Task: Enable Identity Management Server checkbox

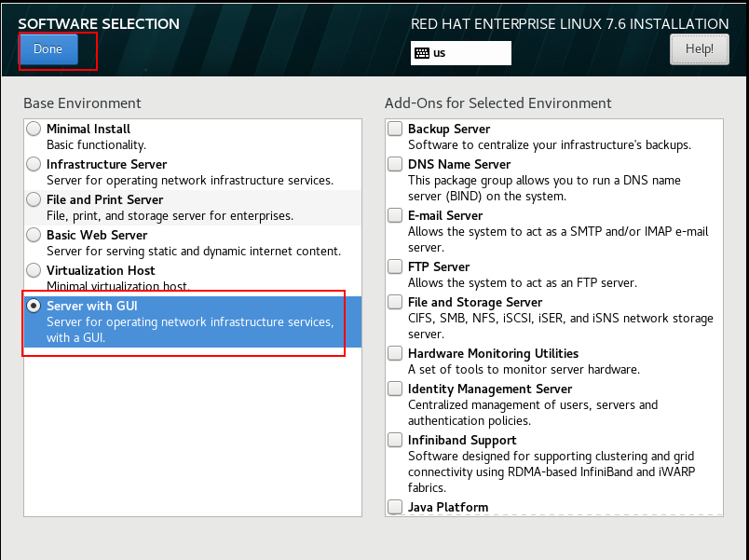Action: pyautogui.click(x=396, y=389)
